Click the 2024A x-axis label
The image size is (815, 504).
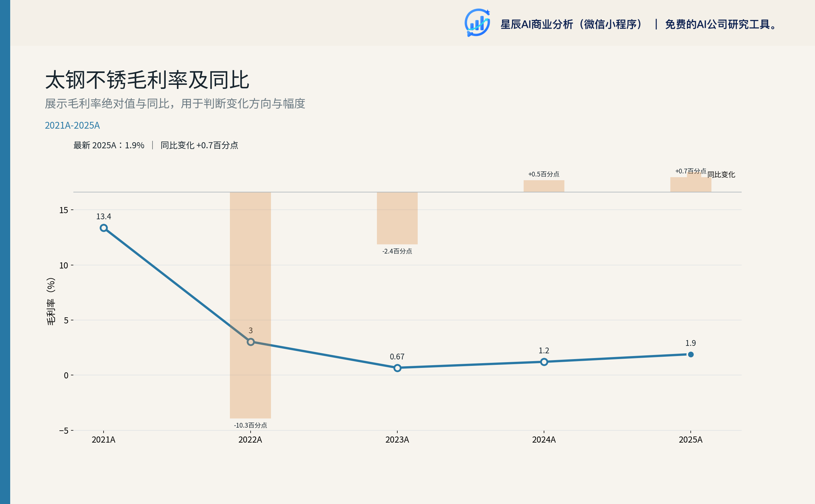[x=544, y=440]
